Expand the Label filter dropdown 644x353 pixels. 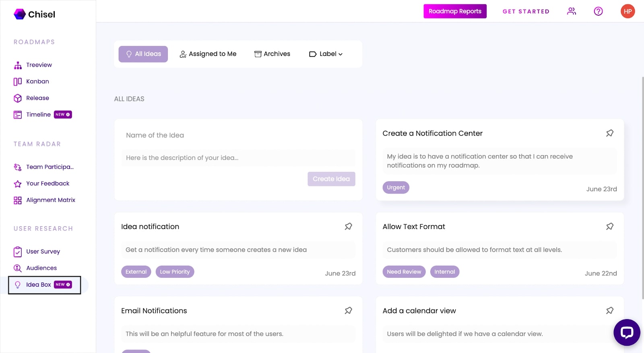click(326, 54)
